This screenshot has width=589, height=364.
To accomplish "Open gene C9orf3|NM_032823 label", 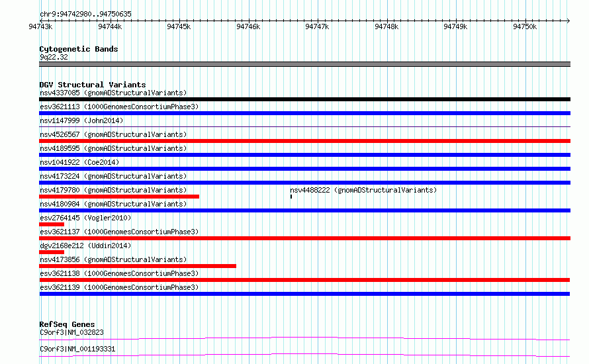I will (x=71, y=332).
